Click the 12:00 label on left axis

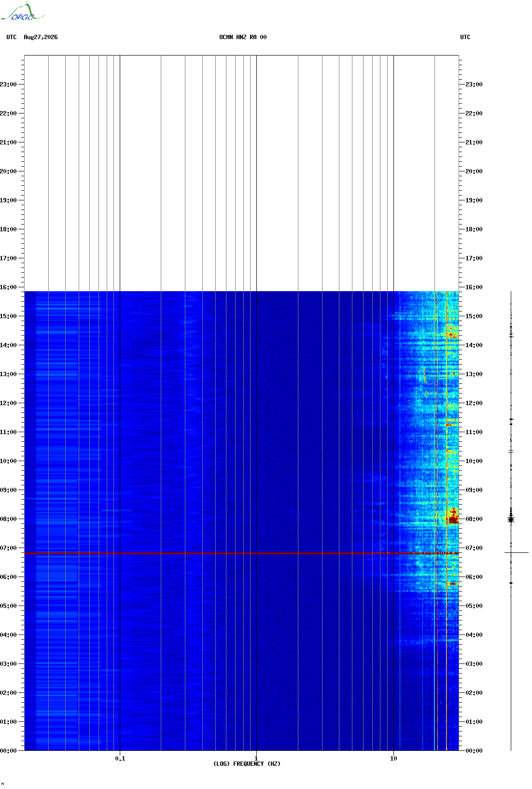point(8,403)
